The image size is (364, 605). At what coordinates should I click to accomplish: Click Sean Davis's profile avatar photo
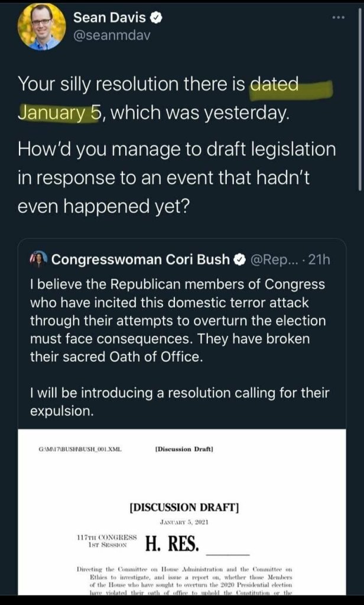(42, 27)
